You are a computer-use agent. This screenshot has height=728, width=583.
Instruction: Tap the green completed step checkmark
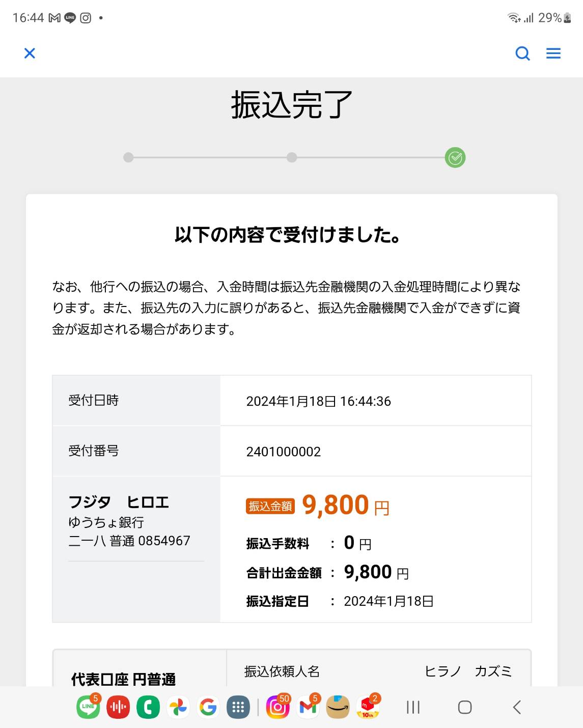pos(455,157)
